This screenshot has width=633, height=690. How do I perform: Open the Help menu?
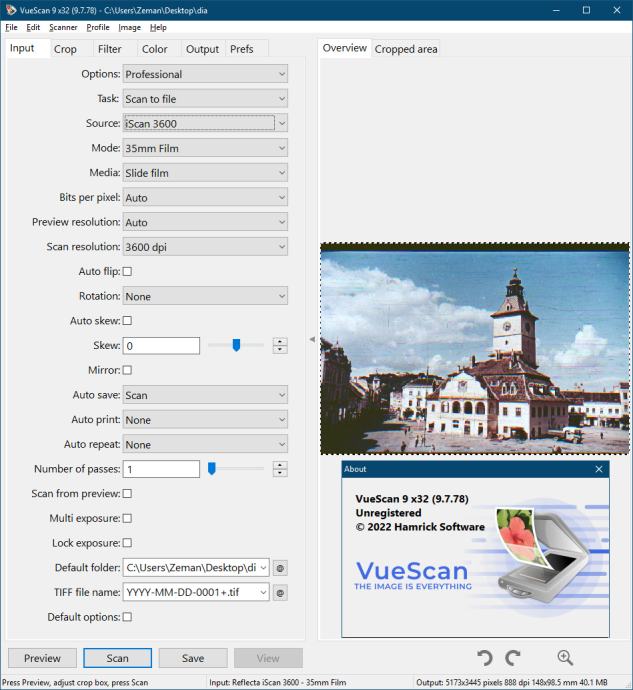[158, 27]
